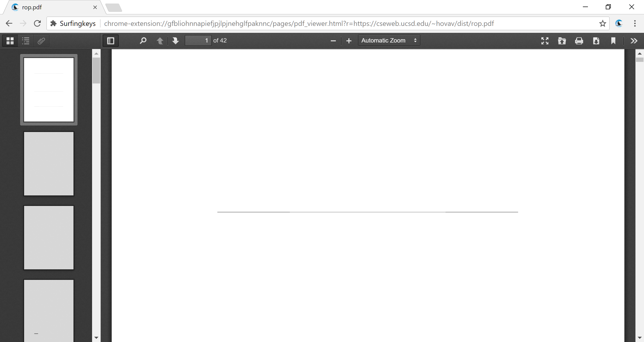
Task: Open Chrome's customize menu
Action: tap(635, 23)
